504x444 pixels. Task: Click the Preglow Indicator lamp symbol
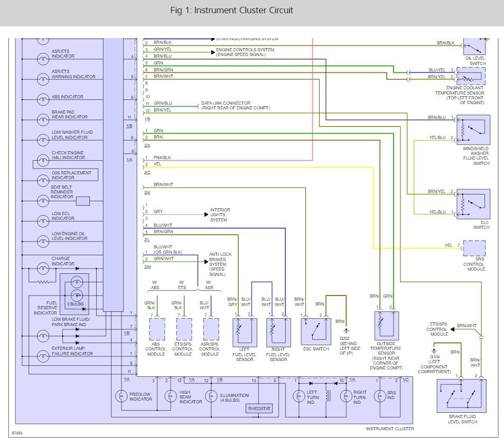tap(121, 396)
